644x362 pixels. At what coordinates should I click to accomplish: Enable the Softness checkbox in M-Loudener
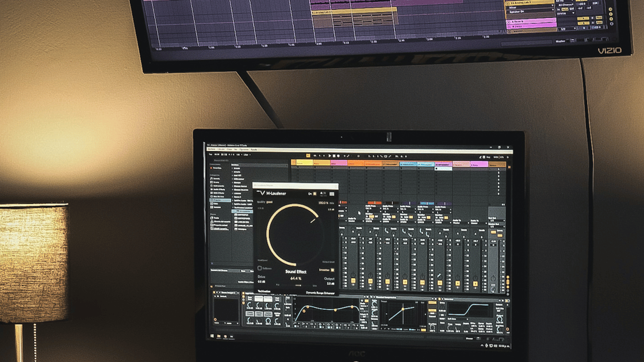click(259, 268)
